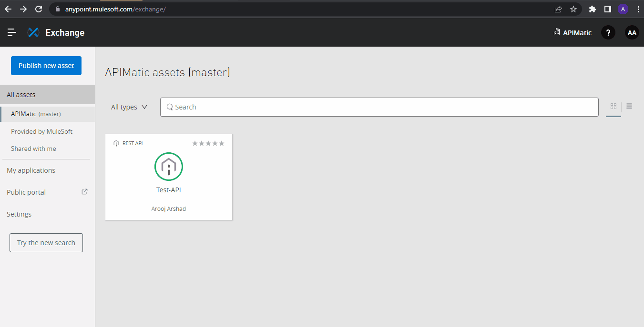
Task: Click the external link icon beside Public portal
Action: point(85,192)
